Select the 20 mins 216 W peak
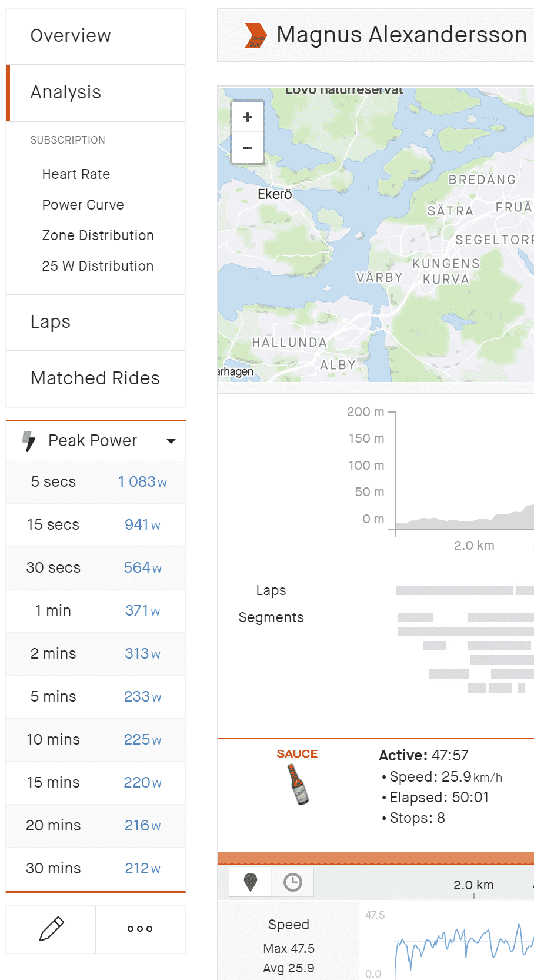The width and height of the screenshot is (534, 980). [96, 826]
